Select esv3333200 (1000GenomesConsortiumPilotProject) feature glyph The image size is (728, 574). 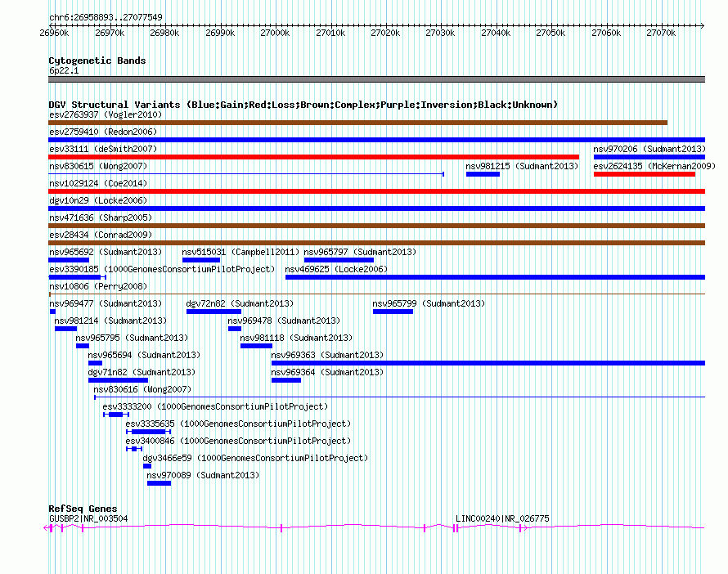click(116, 415)
